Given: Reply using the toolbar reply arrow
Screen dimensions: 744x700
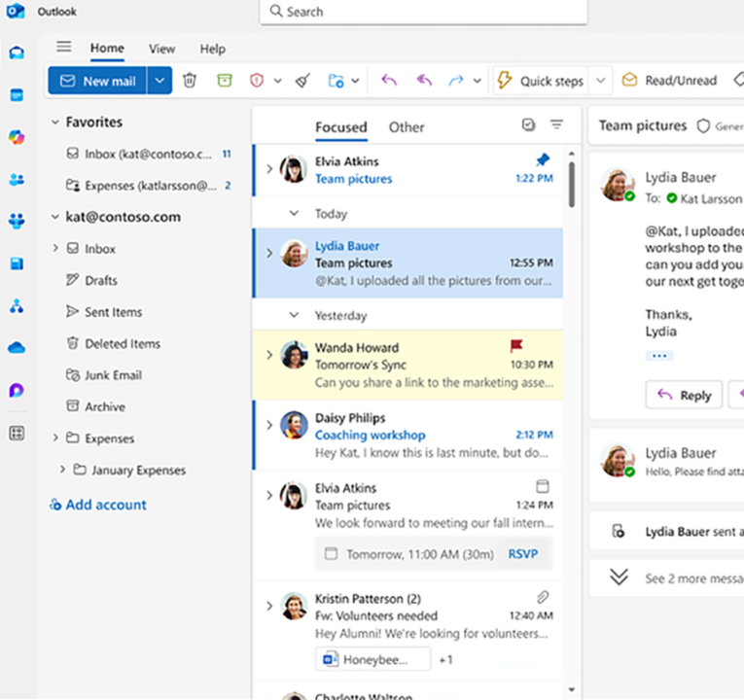Looking at the screenshot, I should (389, 81).
